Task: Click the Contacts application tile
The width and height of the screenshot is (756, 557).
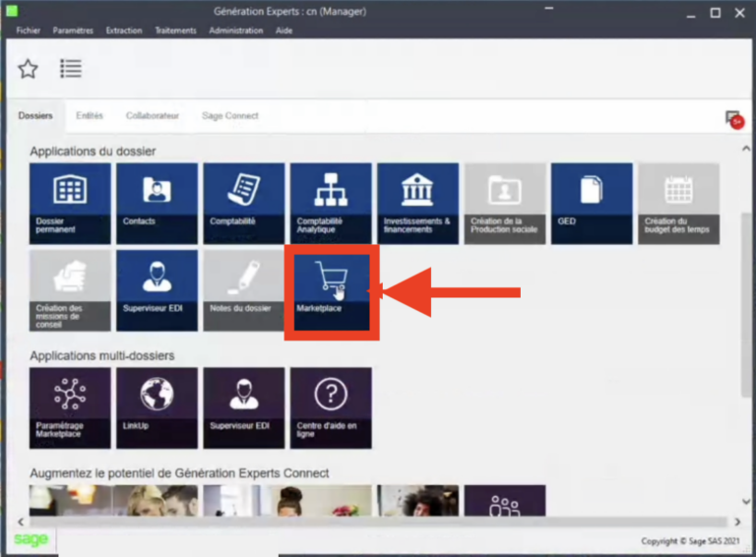Action: pos(157,204)
